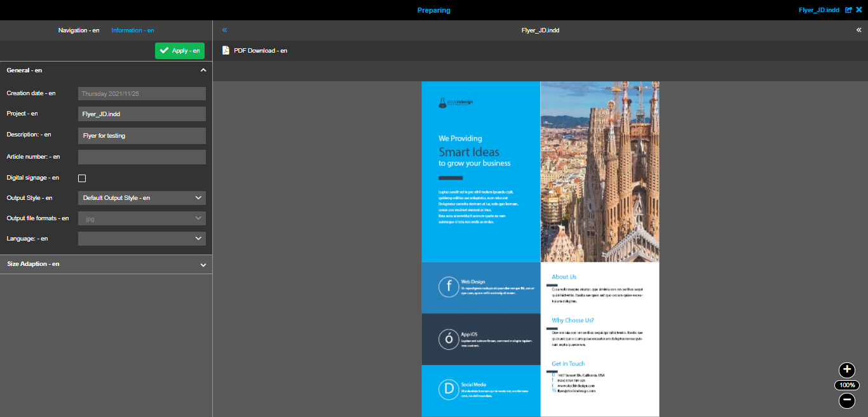Switch to the Information tab
This screenshot has height=417, width=868.
pos(132,30)
